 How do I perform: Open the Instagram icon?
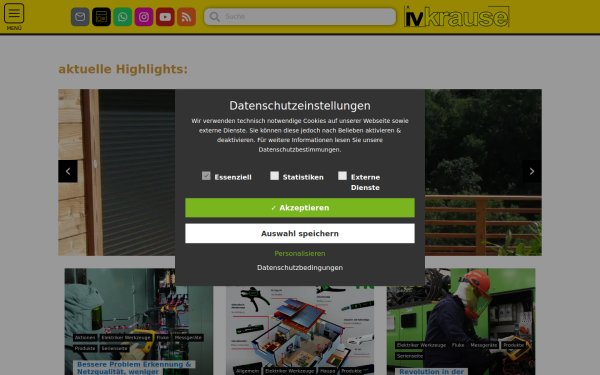point(144,17)
